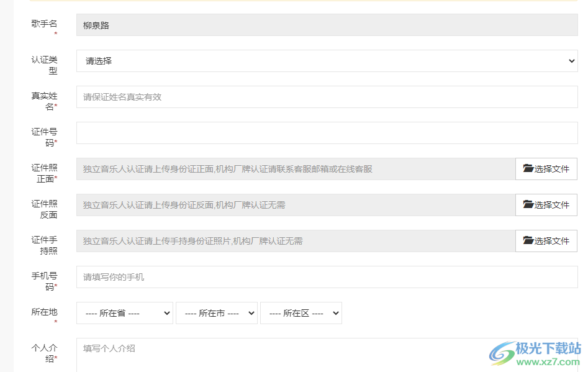Image resolution: width=588 pixels, height=372 pixels.
Task: Click the 手机号码 field label
Action: pos(45,281)
